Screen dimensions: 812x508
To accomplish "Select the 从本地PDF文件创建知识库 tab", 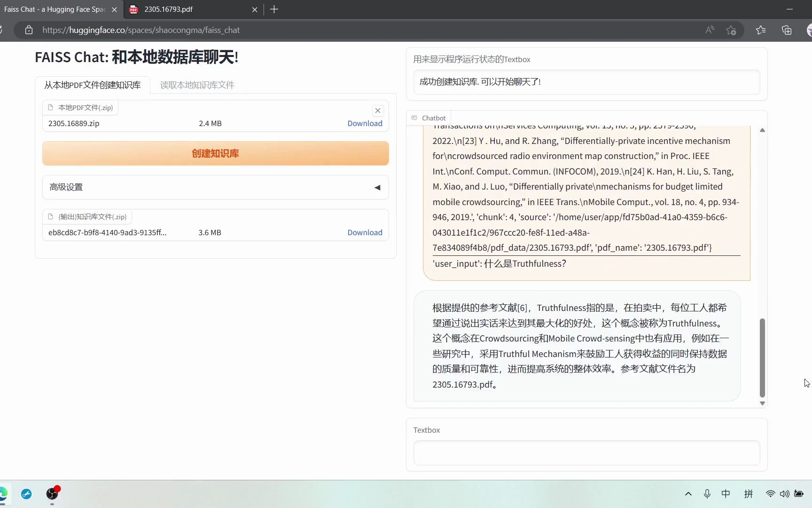I will (93, 85).
